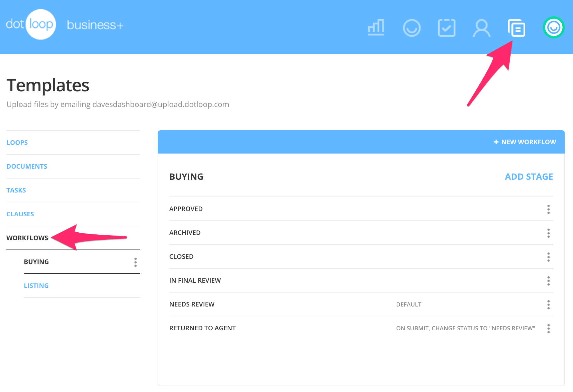Select DOCUMENTS in the sidebar

(27, 166)
